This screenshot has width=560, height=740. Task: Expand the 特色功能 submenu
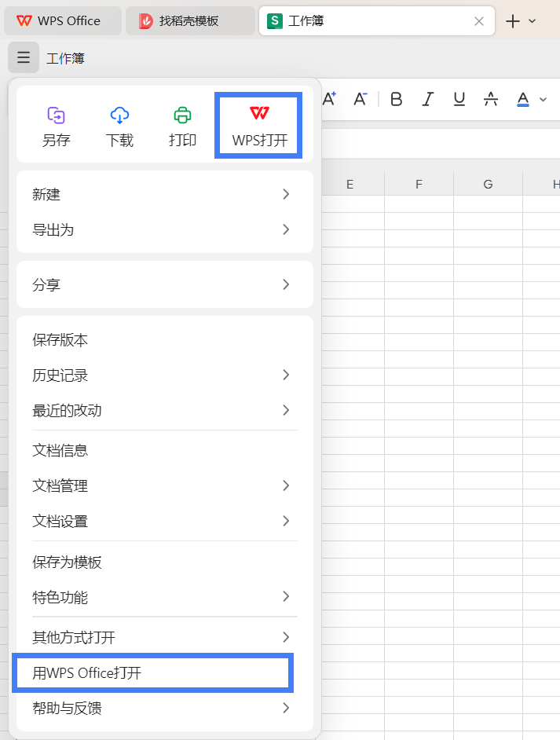point(165,597)
